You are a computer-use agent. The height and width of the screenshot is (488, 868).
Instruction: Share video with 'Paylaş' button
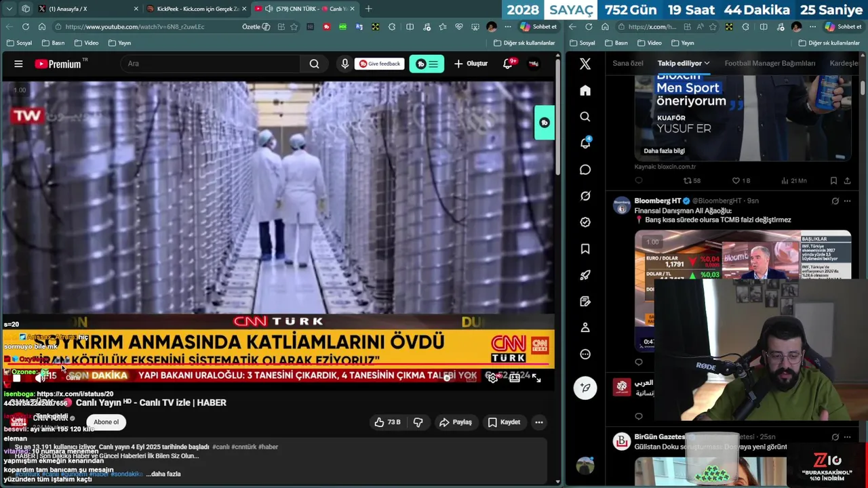pyautogui.click(x=456, y=422)
